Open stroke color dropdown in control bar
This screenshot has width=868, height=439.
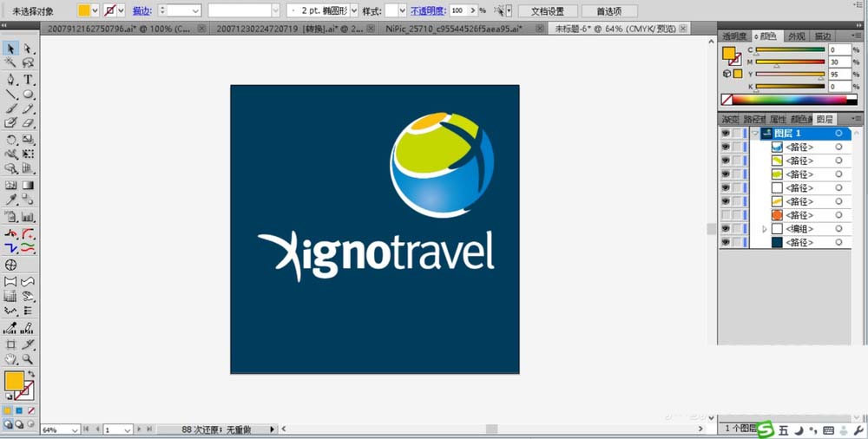click(x=121, y=10)
